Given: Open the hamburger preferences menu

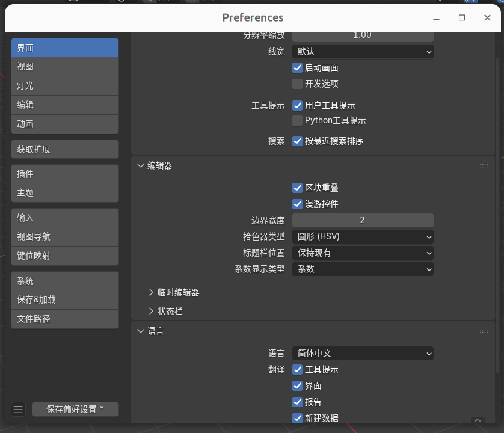Looking at the screenshot, I should click(18, 409).
